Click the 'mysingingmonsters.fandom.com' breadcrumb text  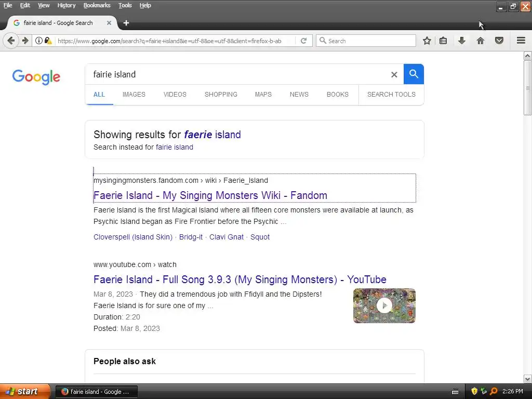click(x=146, y=180)
